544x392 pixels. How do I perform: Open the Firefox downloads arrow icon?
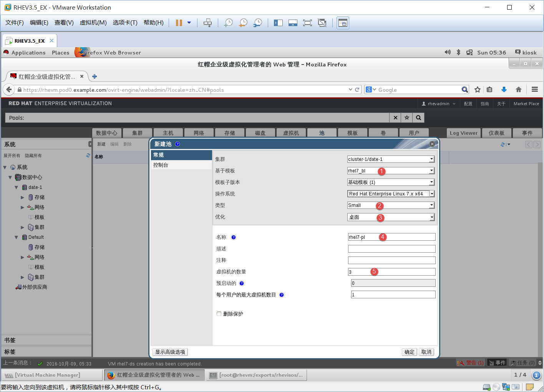coord(504,89)
